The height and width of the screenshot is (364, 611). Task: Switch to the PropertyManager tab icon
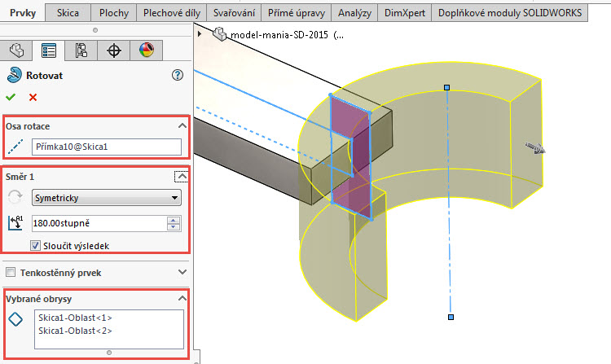pos(49,50)
